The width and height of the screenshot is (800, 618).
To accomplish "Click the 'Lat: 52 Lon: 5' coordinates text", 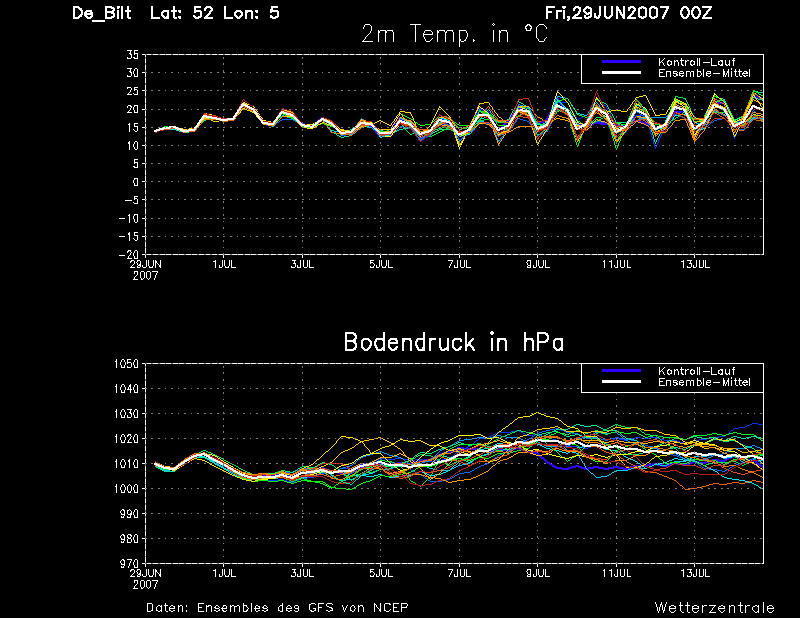I will tap(215, 13).
